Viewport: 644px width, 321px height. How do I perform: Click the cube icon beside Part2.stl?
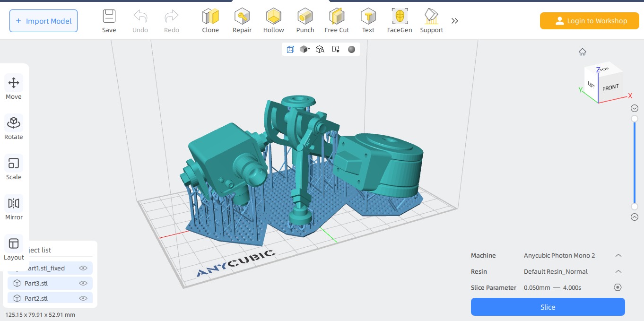pyautogui.click(x=17, y=298)
